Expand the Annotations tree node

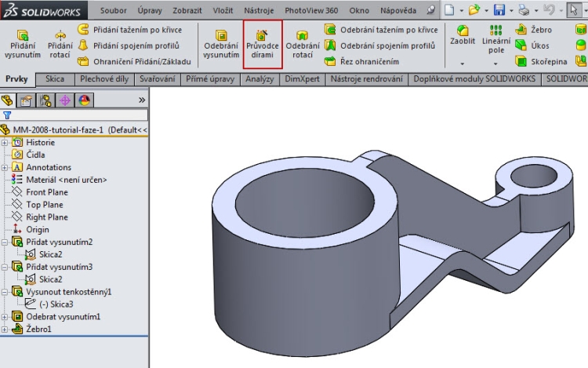click(x=5, y=168)
